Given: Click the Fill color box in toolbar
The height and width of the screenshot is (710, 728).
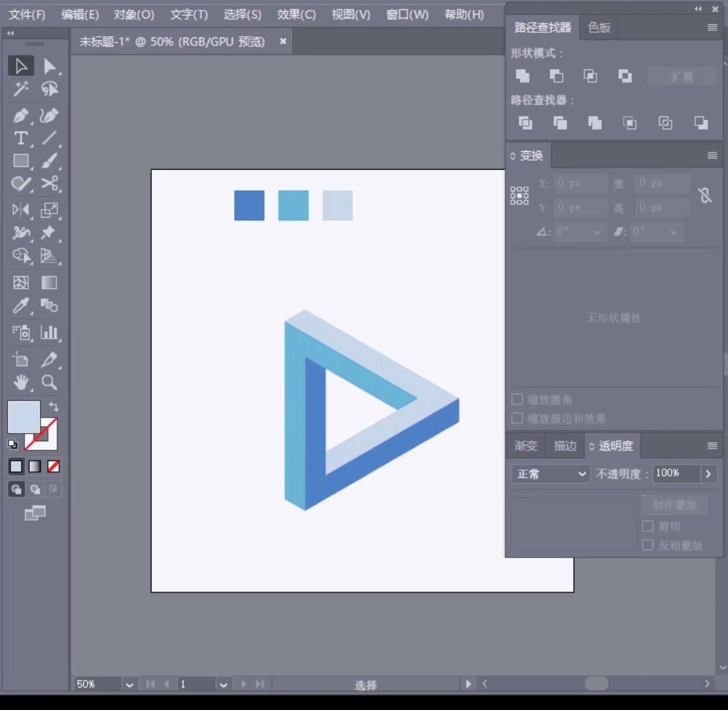Looking at the screenshot, I should coord(24,416).
